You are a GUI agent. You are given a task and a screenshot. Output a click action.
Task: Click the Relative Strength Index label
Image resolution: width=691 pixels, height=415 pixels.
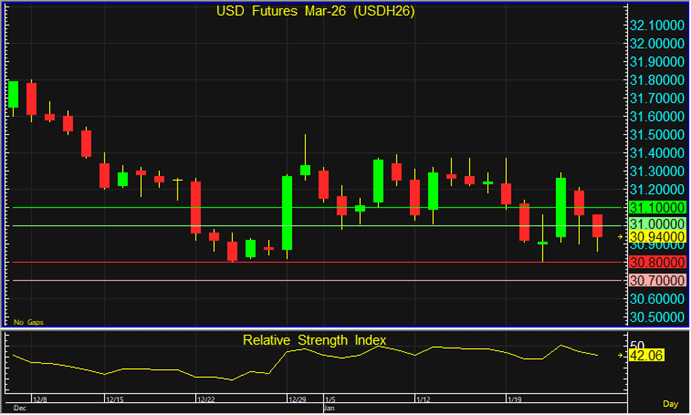[x=315, y=341]
